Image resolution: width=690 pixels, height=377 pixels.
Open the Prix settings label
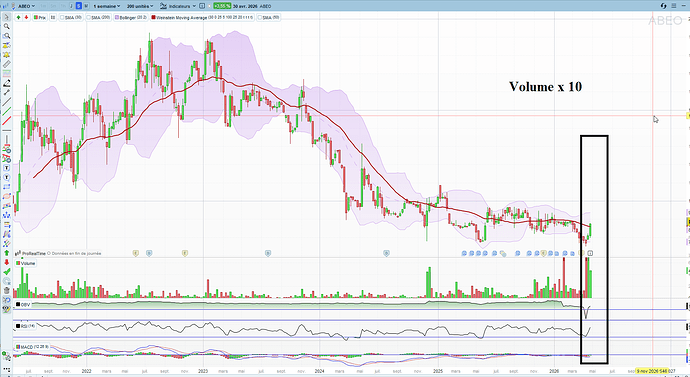click(41, 17)
